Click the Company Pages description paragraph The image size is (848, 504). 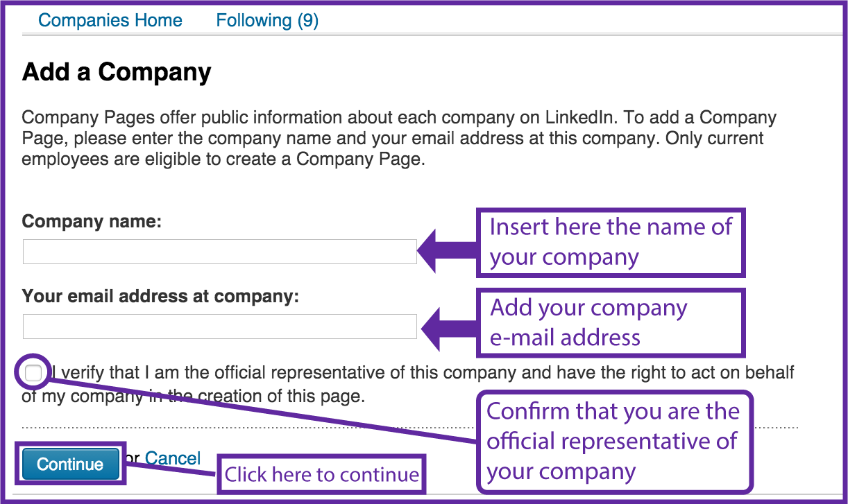pos(399,138)
